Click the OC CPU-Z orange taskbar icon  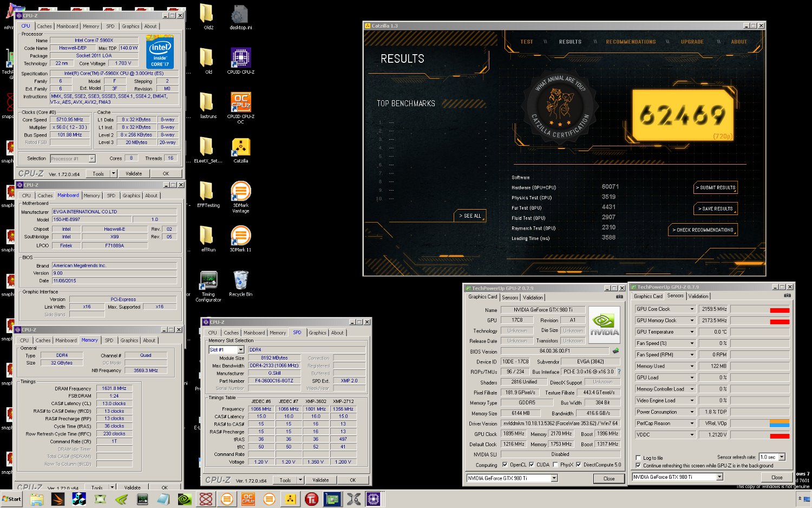coord(248,499)
